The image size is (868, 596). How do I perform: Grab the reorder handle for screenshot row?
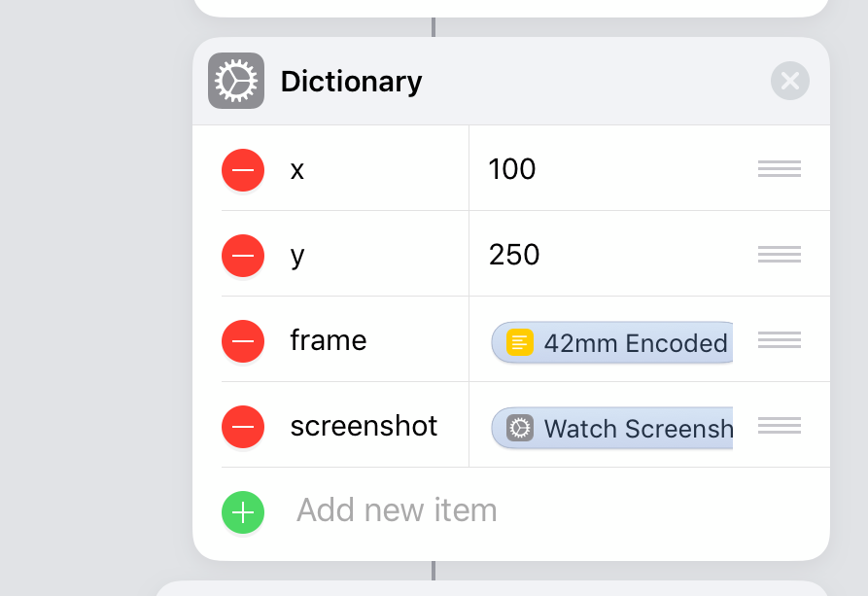tap(779, 426)
